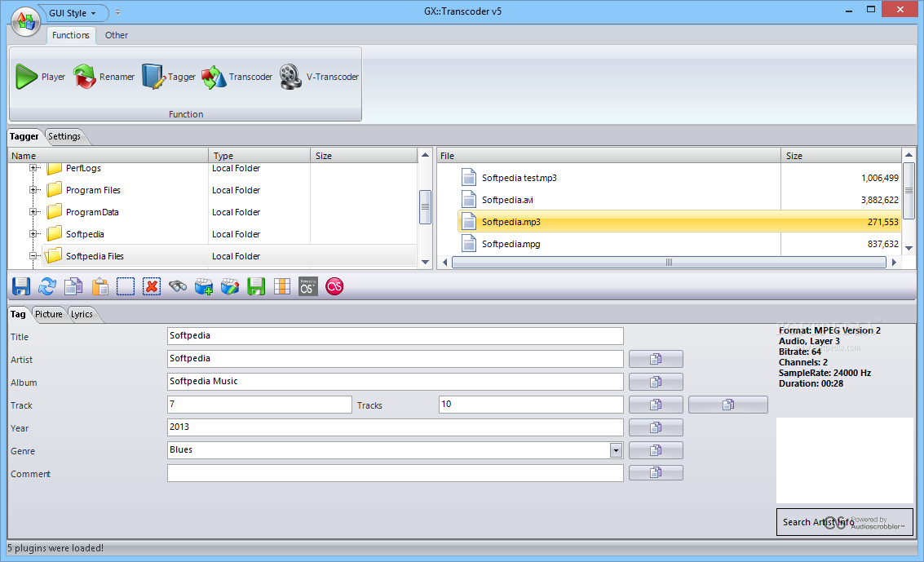Expand the ProgramData folder

33,212
